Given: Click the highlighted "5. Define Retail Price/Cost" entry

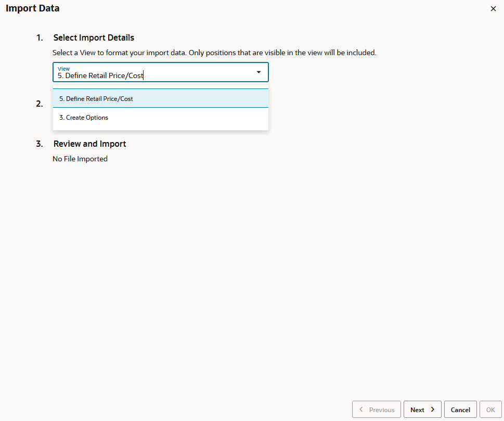Looking at the screenshot, I should (x=95, y=98).
